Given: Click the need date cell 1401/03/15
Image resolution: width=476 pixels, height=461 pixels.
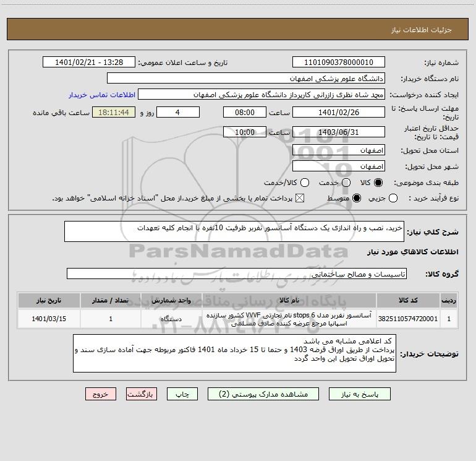Looking at the screenshot, I should pos(49,319).
